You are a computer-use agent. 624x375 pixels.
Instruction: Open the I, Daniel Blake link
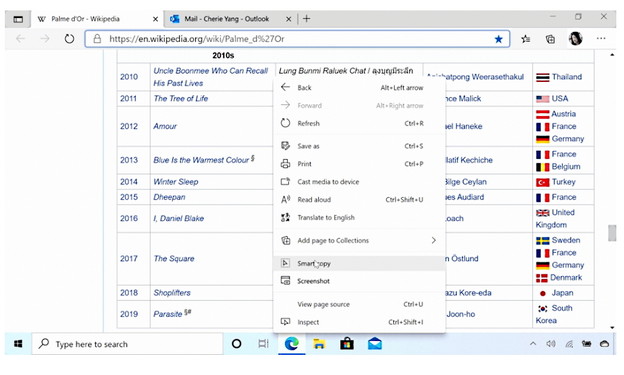coord(178,219)
